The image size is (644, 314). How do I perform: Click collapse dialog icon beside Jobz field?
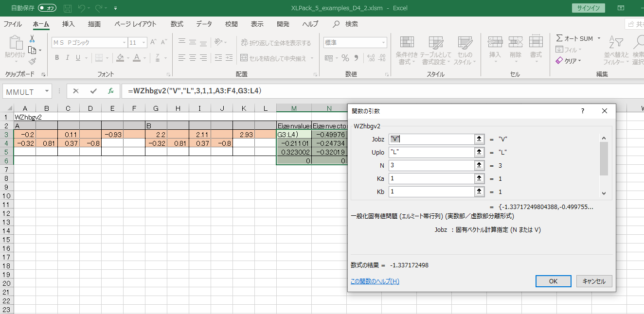[479, 139]
